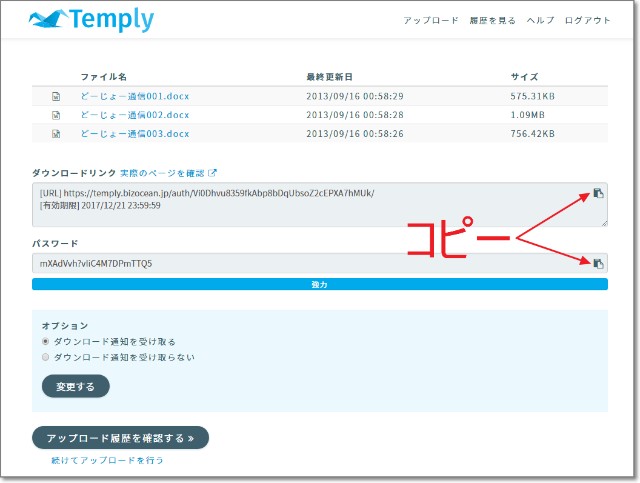Open file link どーじょー通信003.docx
This screenshot has height=483, width=640.
[x=134, y=134]
